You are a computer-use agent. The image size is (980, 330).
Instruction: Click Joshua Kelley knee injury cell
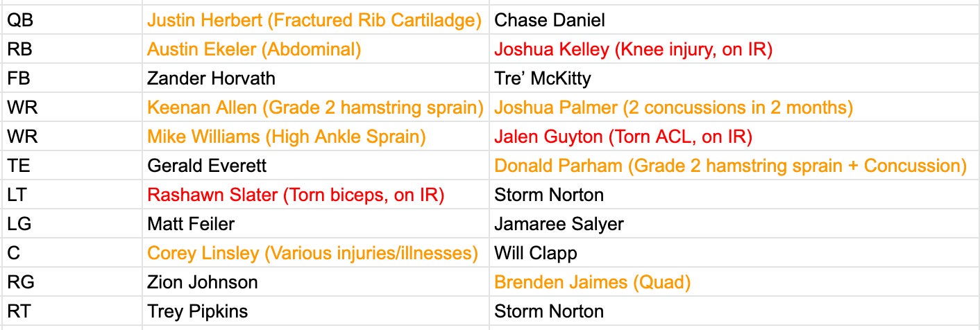tap(633, 49)
